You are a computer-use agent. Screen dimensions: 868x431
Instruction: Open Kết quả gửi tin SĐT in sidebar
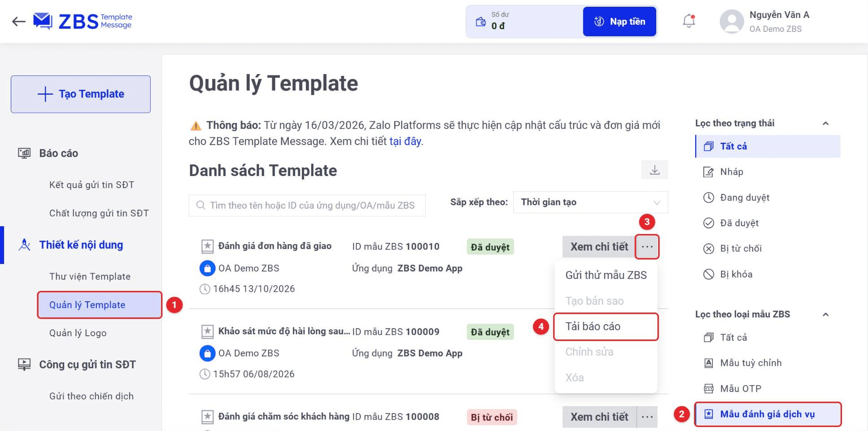pyautogui.click(x=92, y=185)
